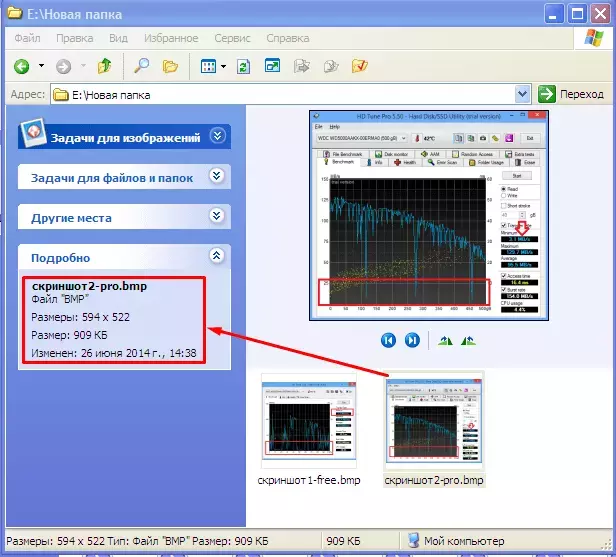Open the Сервис menu

pos(232,38)
